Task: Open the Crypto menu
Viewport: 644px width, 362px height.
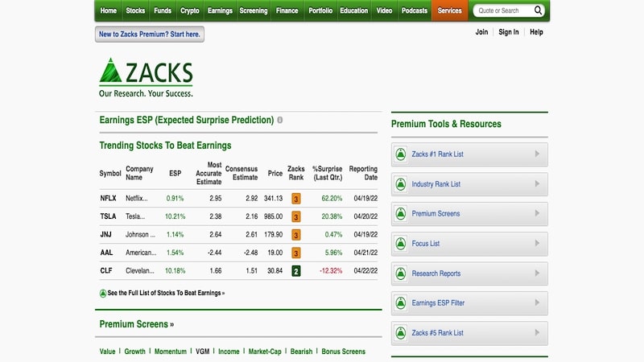Action: click(190, 10)
